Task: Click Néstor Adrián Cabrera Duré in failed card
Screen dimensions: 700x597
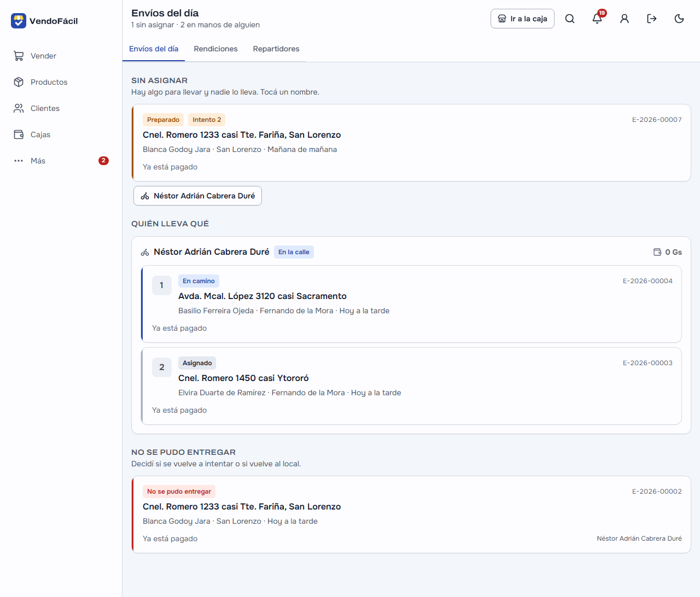Action: [x=639, y=539]
